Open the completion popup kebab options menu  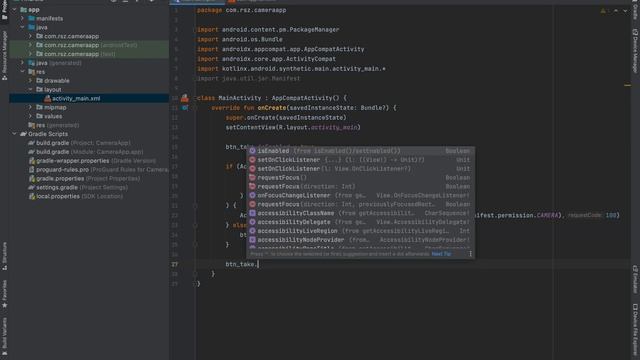click(x=470, y=254)
